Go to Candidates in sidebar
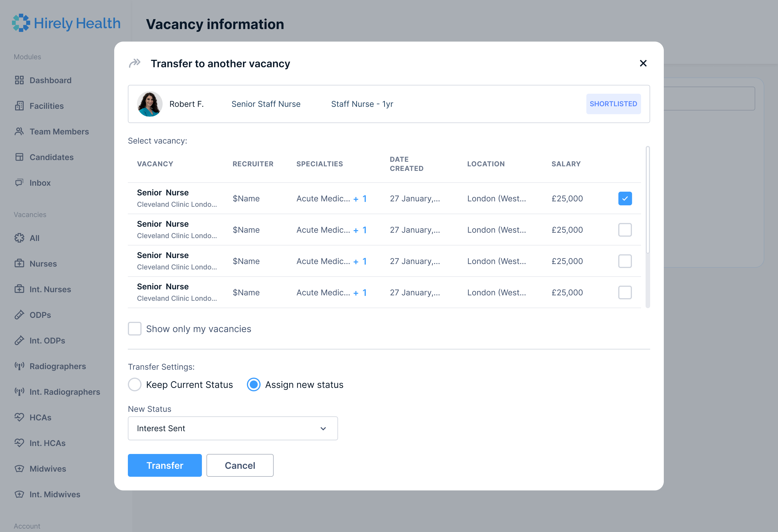This screenshot has width=778, height=532. tap(51, 157)
